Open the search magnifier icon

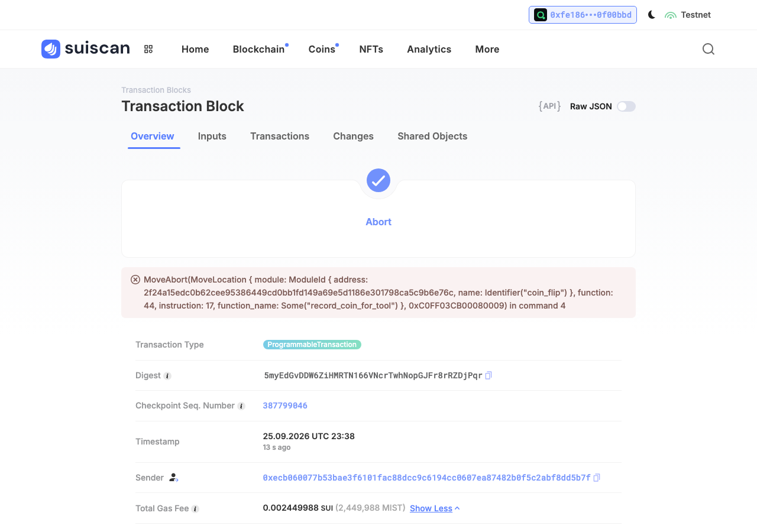[709, 49]
